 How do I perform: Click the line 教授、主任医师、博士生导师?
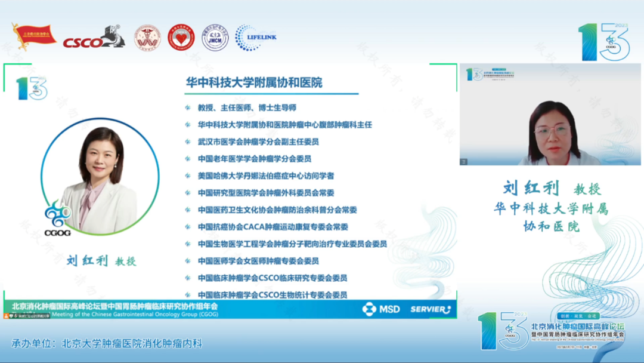click(247, 107)
